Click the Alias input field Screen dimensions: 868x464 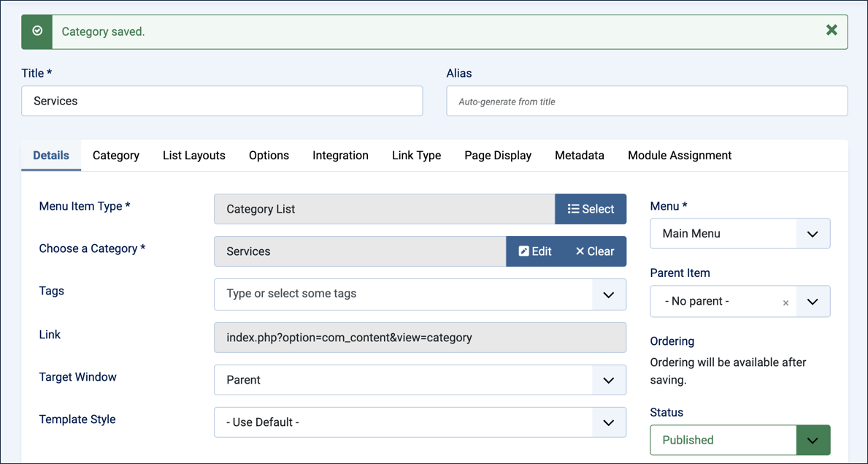(647, 101)
